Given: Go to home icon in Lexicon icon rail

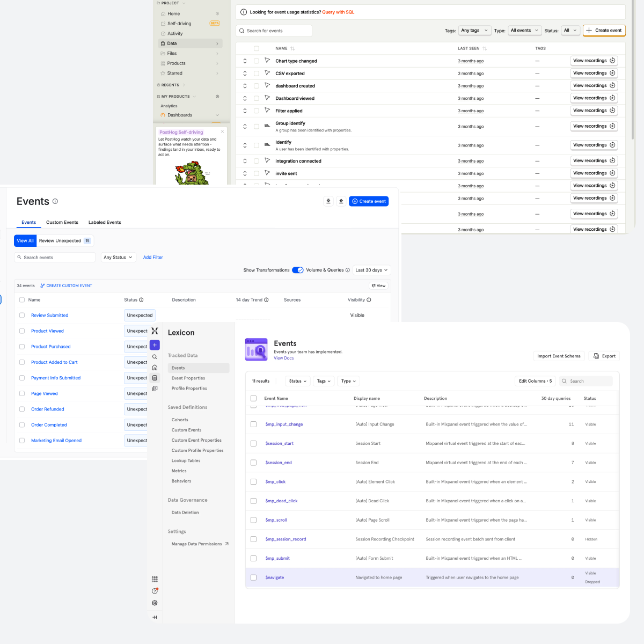Looking at the screenshot, I should pos(155,368).
